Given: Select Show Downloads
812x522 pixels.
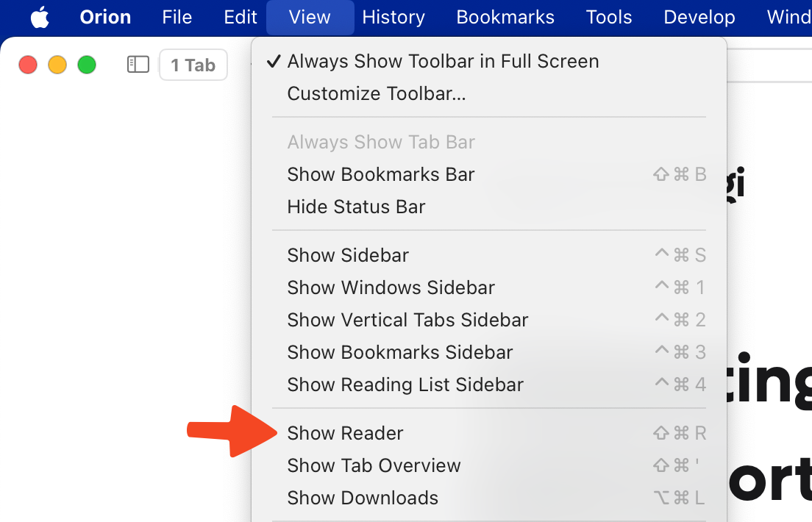Looking at the screenshot, I should point(489,498).
